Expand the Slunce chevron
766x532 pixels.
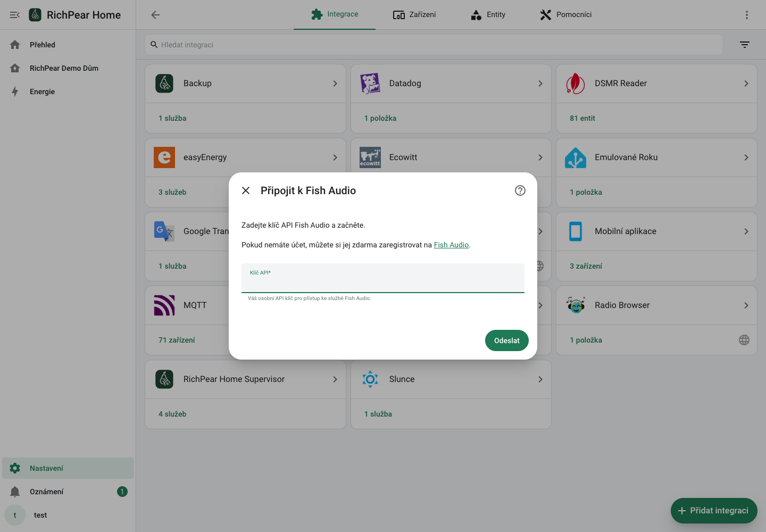(540, 379)
